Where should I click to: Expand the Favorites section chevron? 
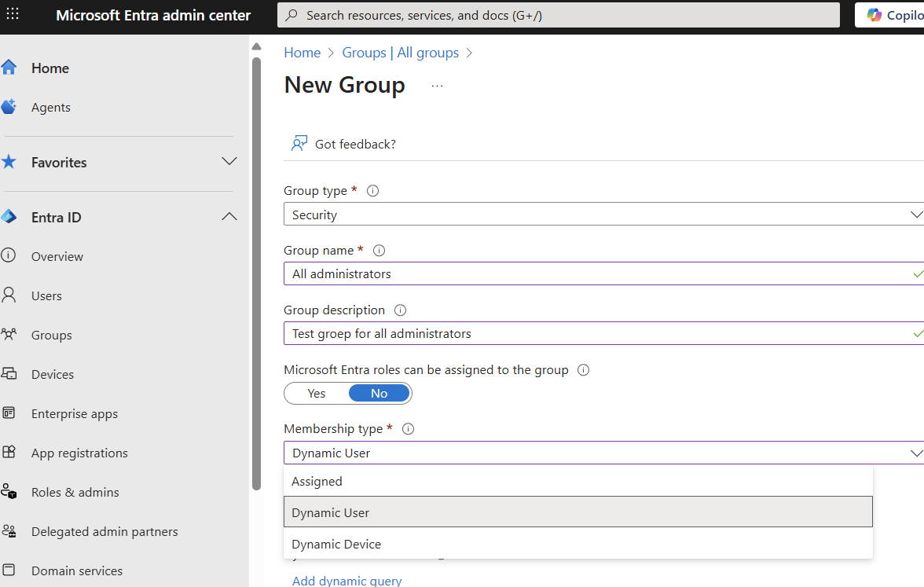[229, 162]
